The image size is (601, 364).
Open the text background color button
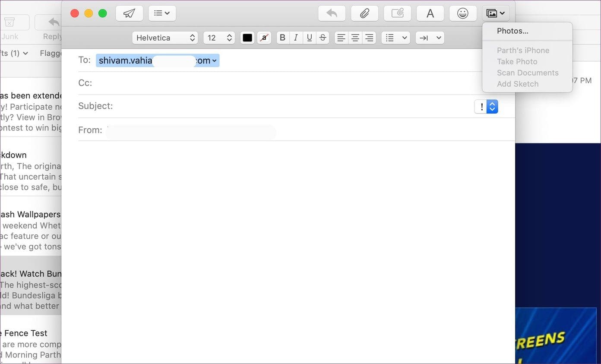click(x=264, y=38)
